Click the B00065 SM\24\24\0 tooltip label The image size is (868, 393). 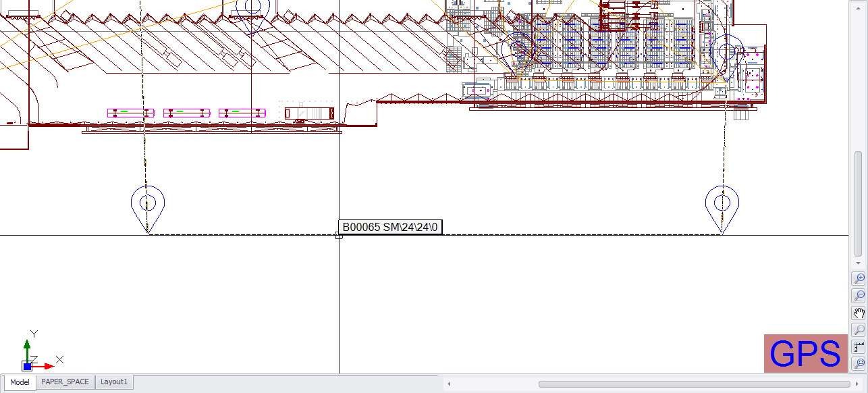(391, 228)
